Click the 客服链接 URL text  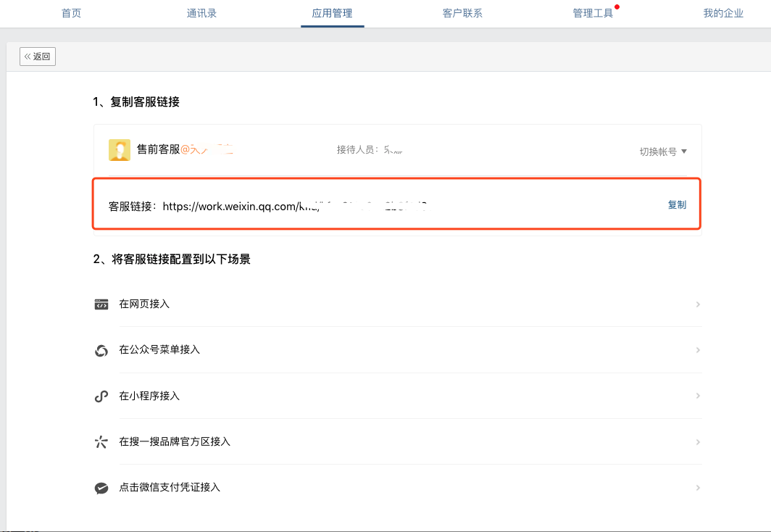(x=290, y=207)
